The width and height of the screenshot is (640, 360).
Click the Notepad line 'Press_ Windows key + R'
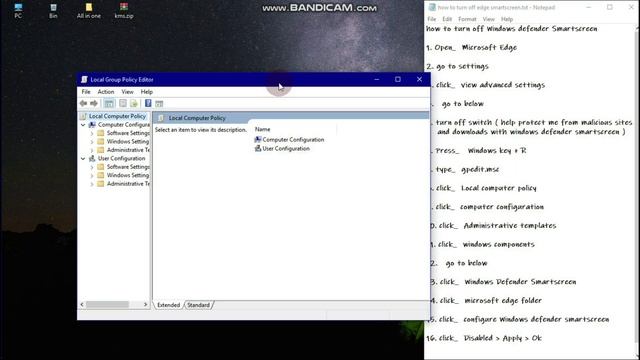click(480, 151)
